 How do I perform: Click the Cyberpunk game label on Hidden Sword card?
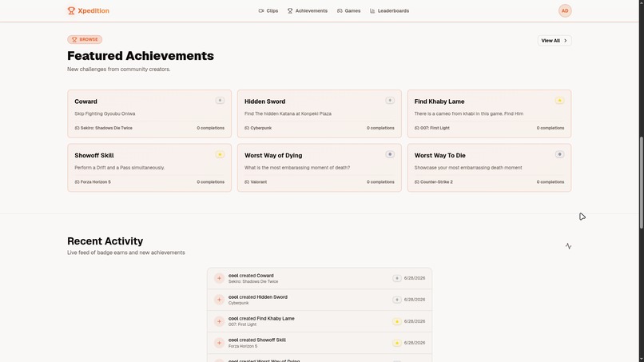pyautogui.click(x=258, y=128)
